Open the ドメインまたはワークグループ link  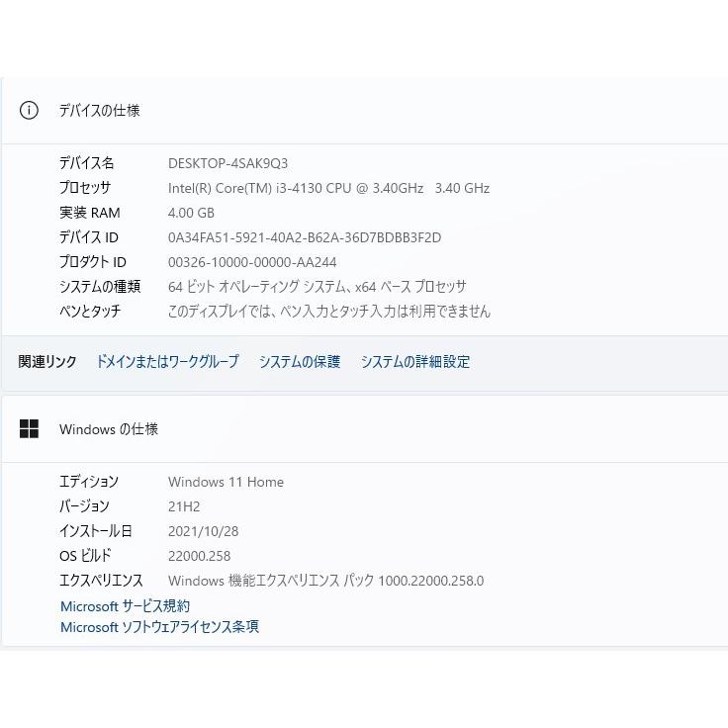pos(167,362)
